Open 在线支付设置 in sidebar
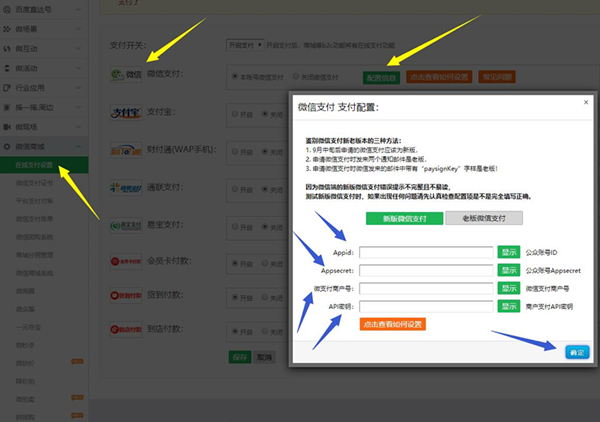Screen dimensions: 600x422 pos(44,165)
